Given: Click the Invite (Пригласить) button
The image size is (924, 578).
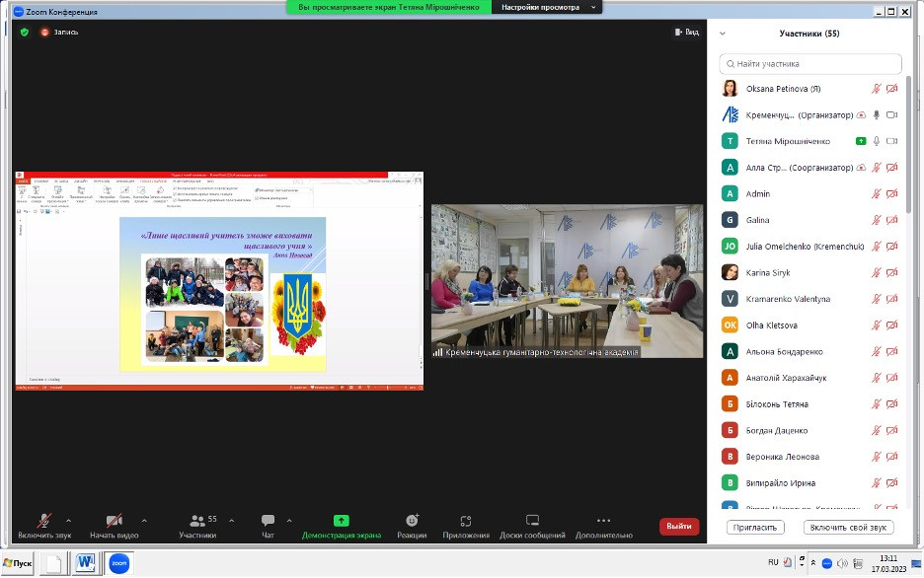Looking at the screenshot, I should coord(755,527).
